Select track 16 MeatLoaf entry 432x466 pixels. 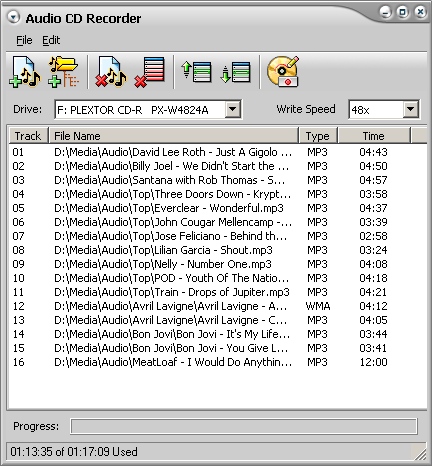coord(200,362)
